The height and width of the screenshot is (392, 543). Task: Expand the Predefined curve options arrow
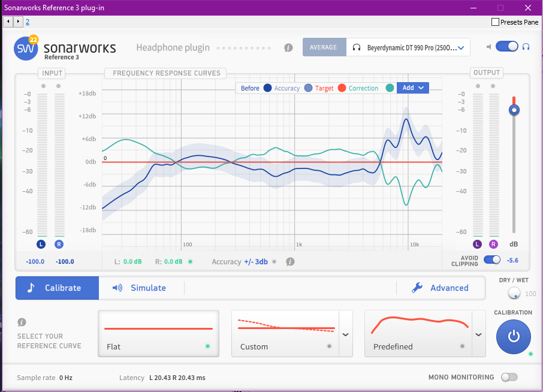[x=479, y=334]
